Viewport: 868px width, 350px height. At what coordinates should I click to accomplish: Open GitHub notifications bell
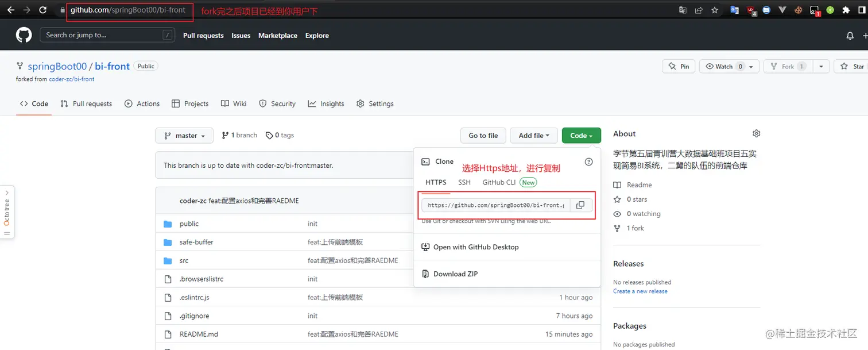tap(850, 36)
